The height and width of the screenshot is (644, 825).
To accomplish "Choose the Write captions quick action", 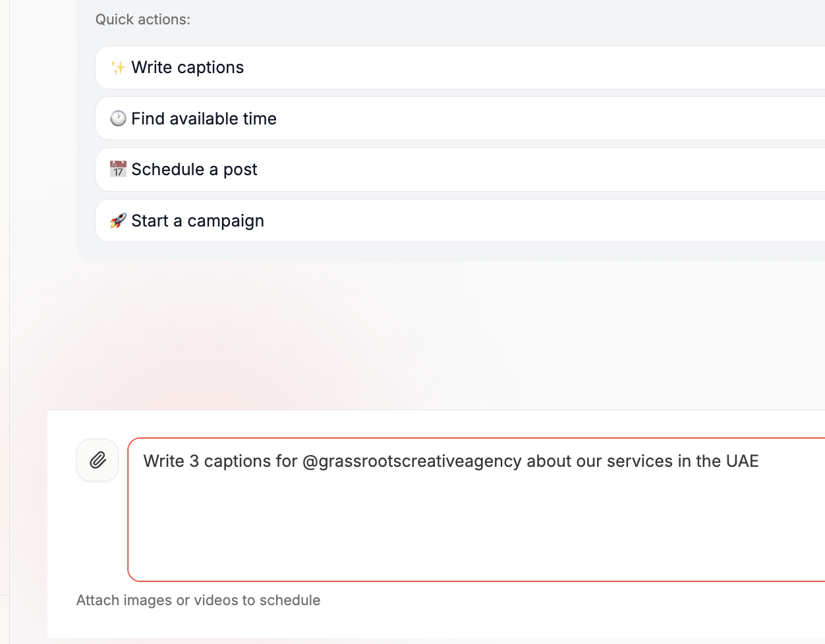I will click(x=188, y=67).
